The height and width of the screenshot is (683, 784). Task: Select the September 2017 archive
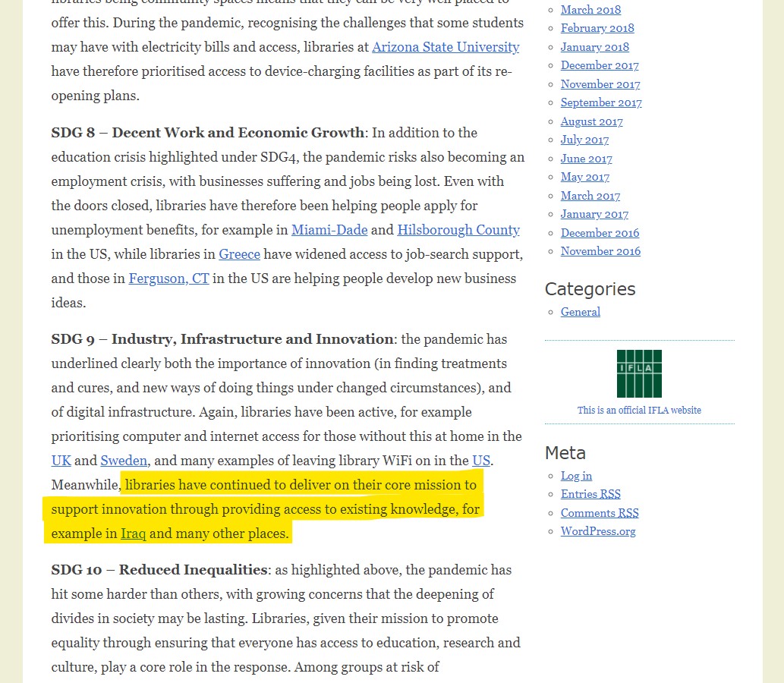point(601,102)
